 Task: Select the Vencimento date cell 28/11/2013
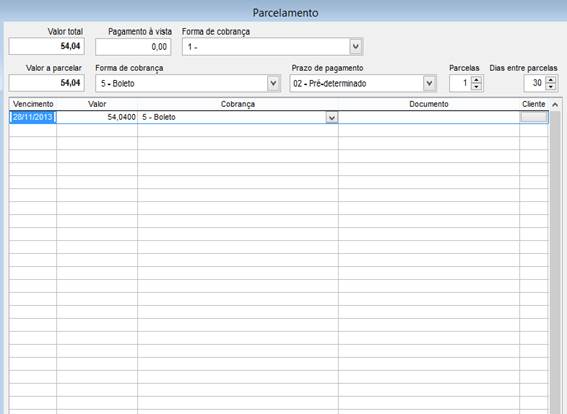pyautogui.click(x=33, y=117)
